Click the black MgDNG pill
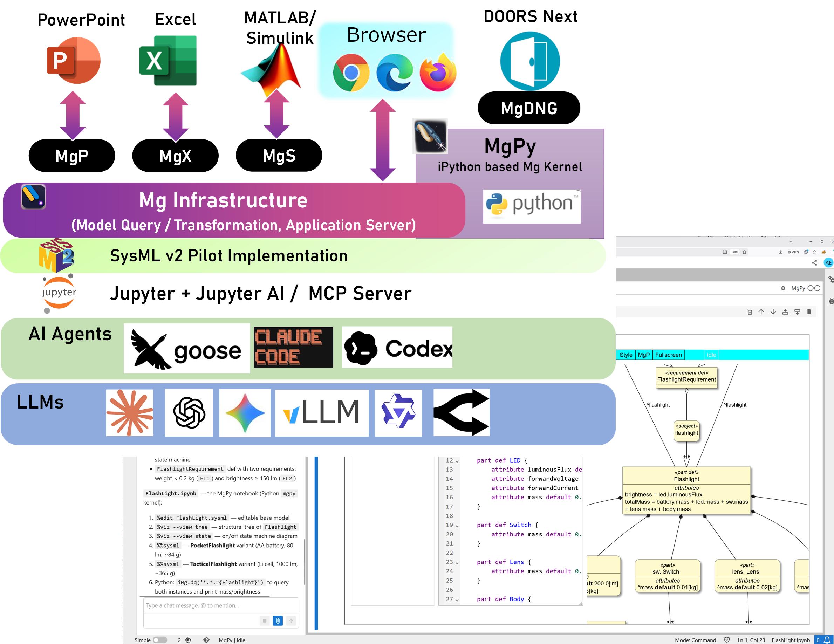The image size is (834, 644). [529, 108]
